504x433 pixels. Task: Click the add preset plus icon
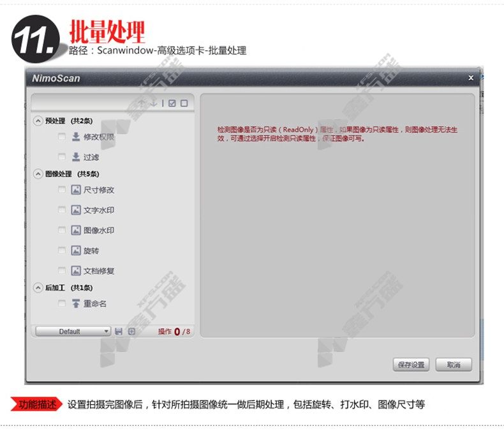[x=131, y=331]
